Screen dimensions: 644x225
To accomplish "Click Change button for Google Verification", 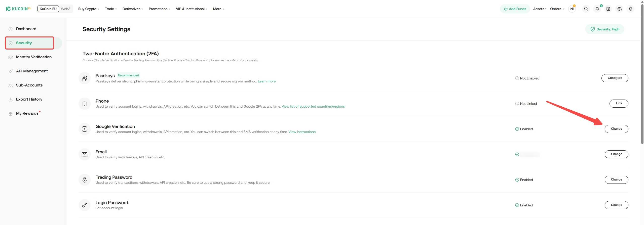I will click(616, 129).
